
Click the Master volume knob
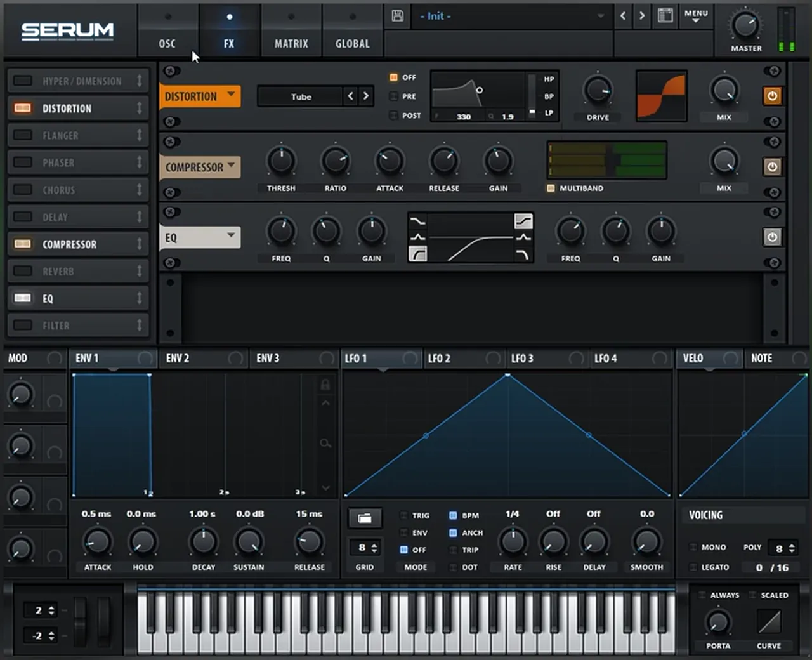(745, 25)
